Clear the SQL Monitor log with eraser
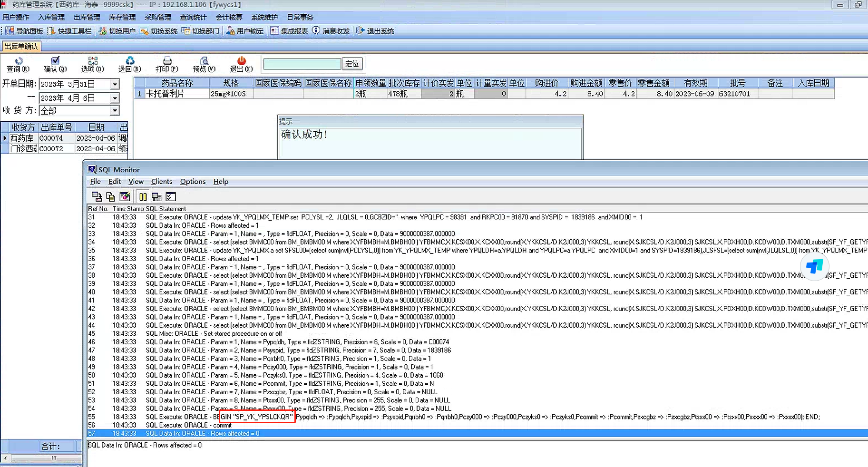Viewport: 868px width, 467px height. pos(125,196)
